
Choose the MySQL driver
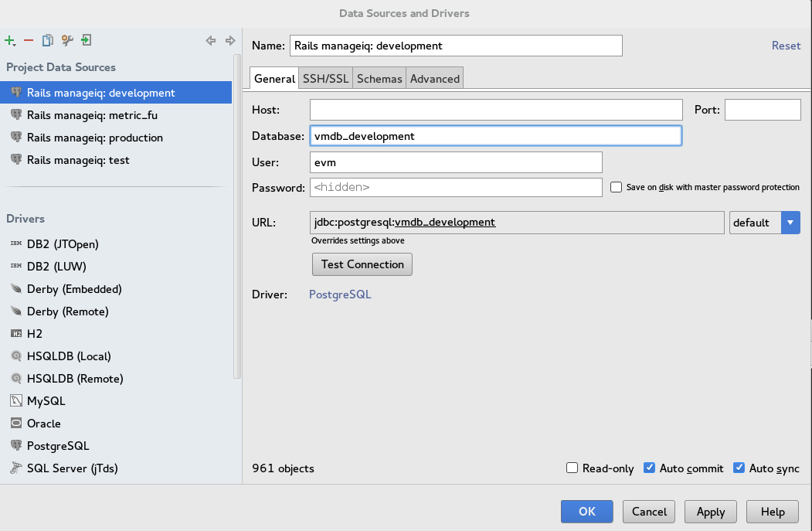point(116,401)
